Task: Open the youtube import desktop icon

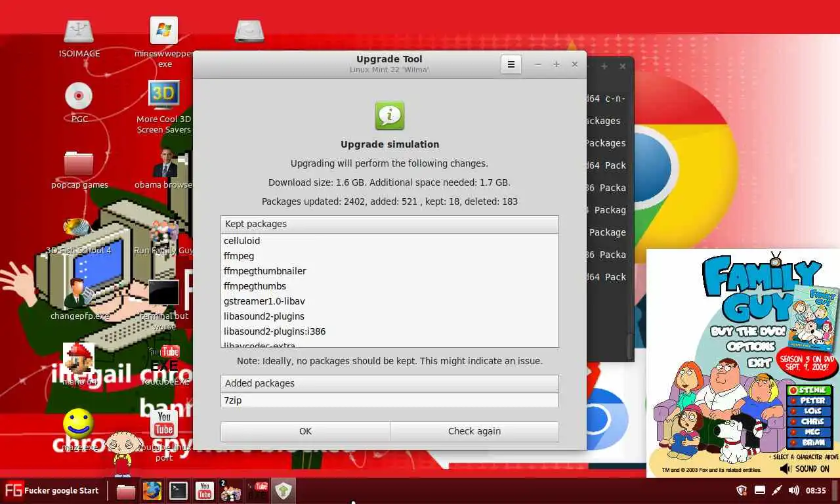Action: 164,424
